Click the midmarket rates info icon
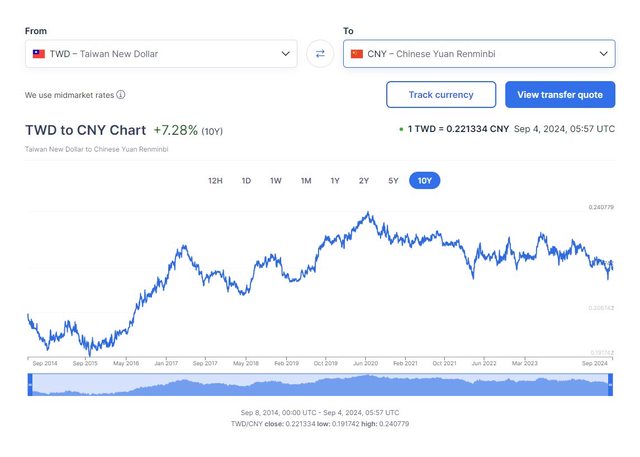 click(121, 95)
